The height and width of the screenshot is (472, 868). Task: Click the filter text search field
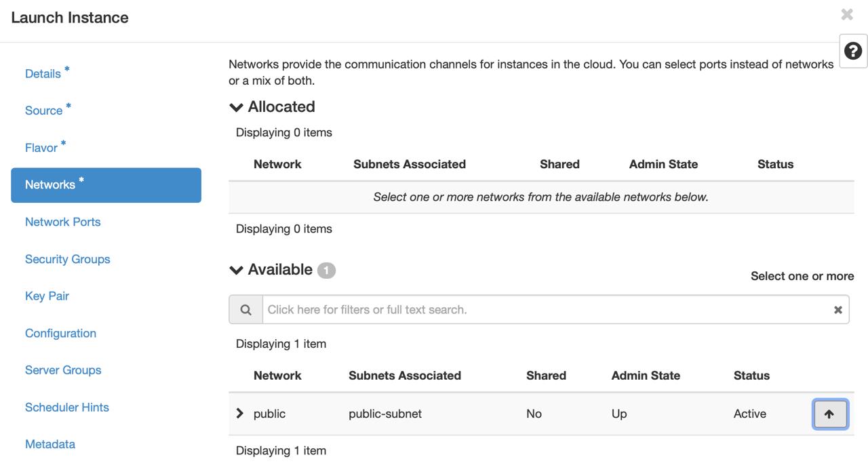[x=475, y=309]
